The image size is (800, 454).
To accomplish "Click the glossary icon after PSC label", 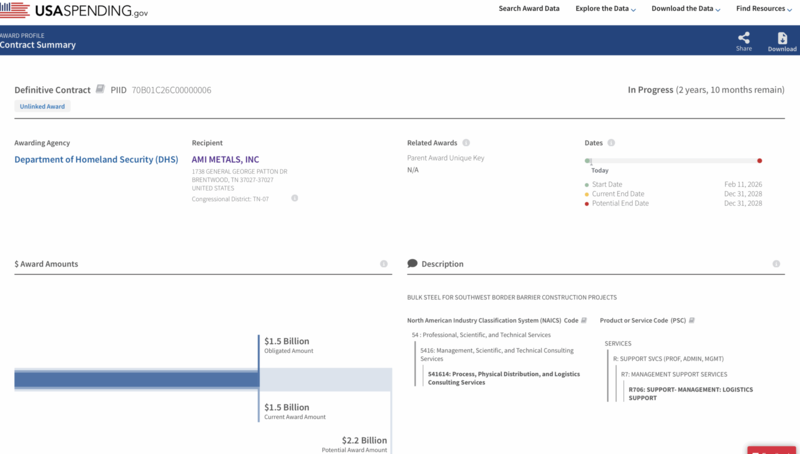I will click(692, 320).
